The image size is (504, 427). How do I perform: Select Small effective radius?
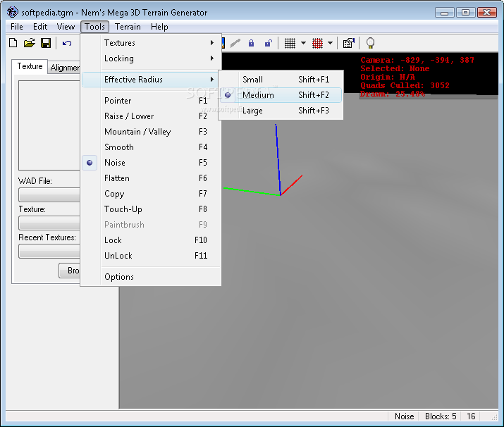(x=281, y=80)
